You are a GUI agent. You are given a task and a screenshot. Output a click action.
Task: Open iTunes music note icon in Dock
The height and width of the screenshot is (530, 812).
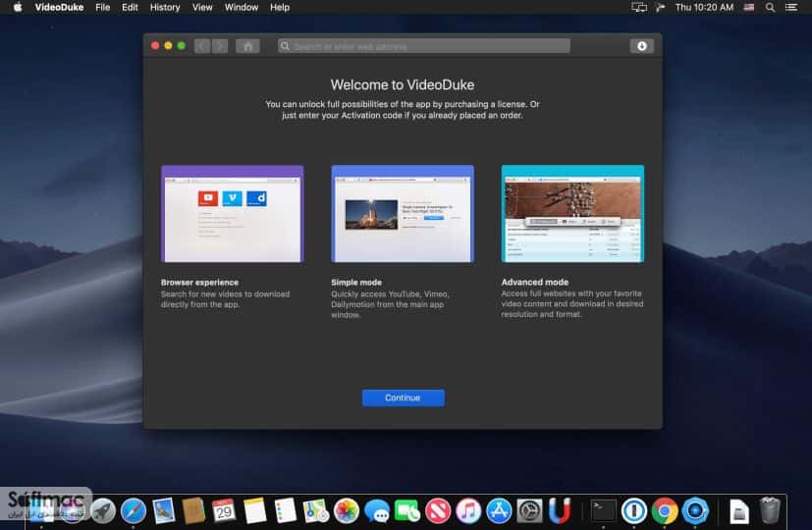[468, 510]
